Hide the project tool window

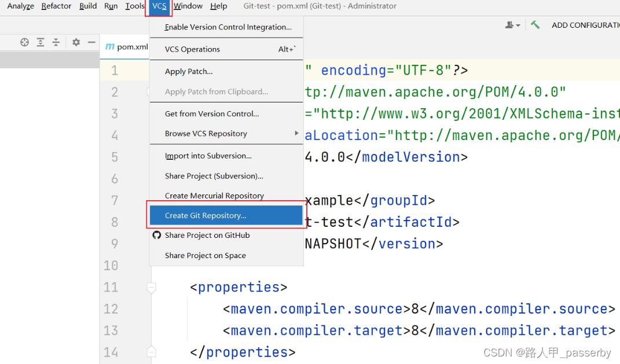coord(91,42)
